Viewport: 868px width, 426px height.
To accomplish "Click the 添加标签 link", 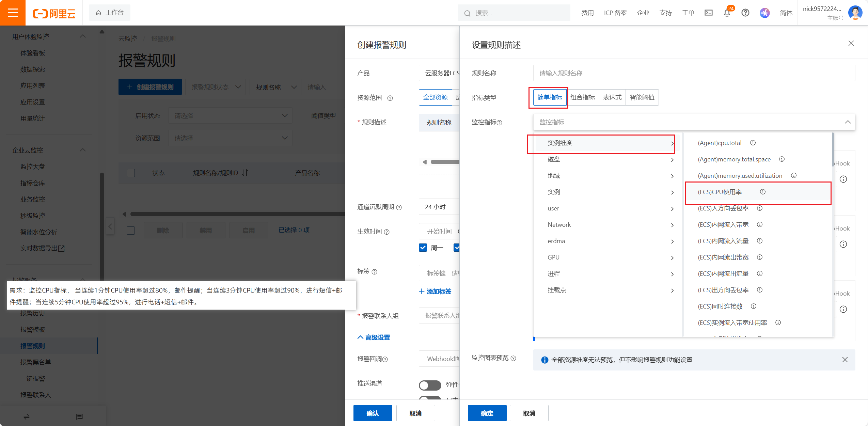I will [x=435, y=291].
